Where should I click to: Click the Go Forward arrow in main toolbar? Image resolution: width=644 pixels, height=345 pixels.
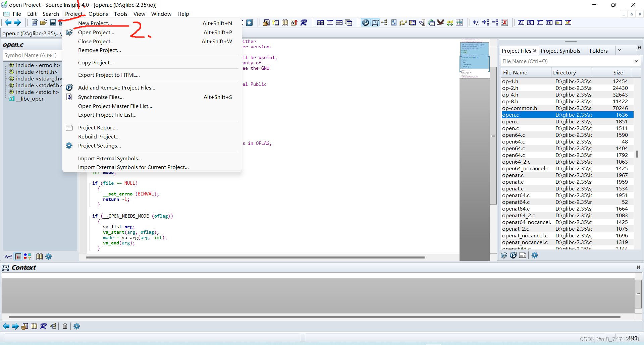tap(17, 22)
